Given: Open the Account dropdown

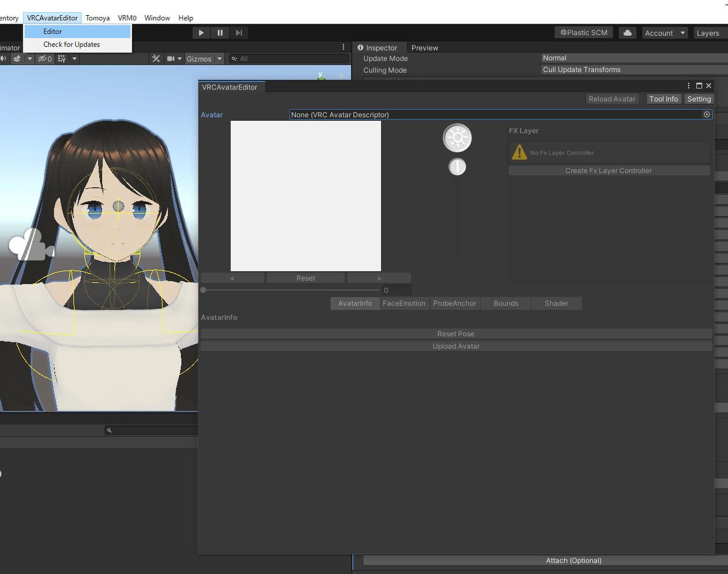Looking at the screenshot, I should pyautogui.click(x=665, y=33).
